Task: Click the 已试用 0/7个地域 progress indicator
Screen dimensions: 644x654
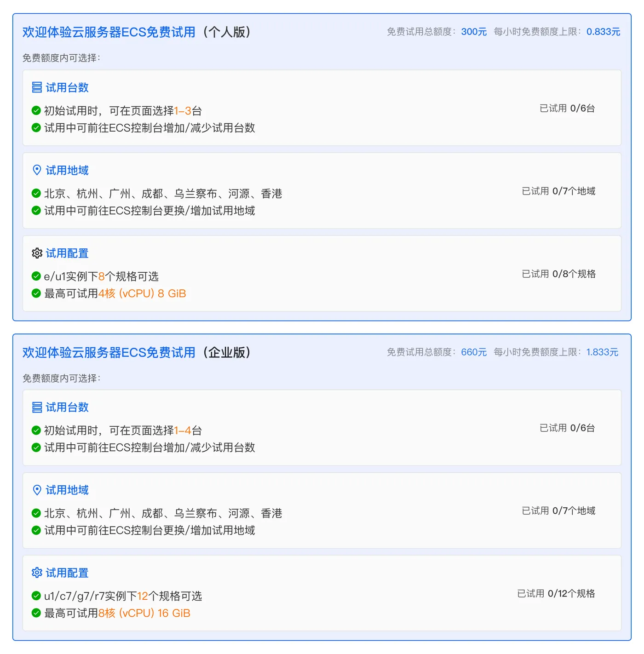Action: (558, 191)
